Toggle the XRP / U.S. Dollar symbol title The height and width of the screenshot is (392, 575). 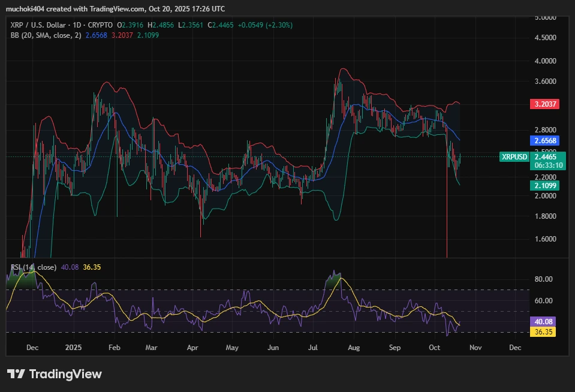(40, 25)
